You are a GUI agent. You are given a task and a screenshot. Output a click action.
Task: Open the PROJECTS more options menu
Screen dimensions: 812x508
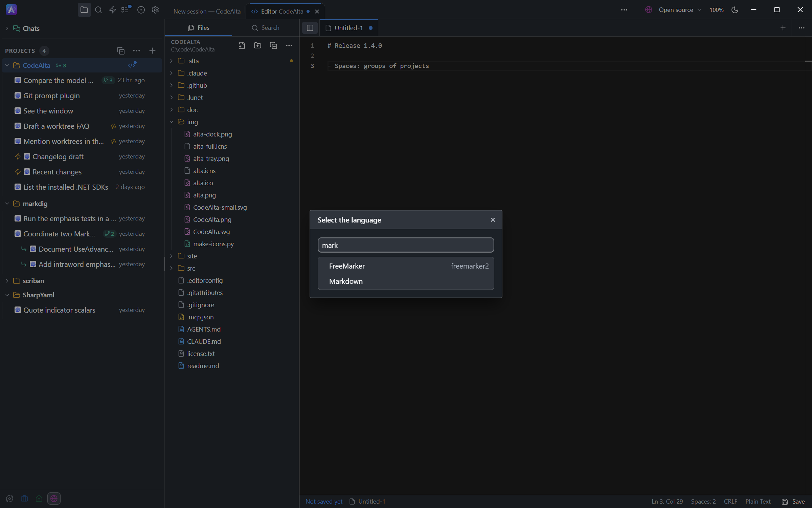click(x=136, y=51)
